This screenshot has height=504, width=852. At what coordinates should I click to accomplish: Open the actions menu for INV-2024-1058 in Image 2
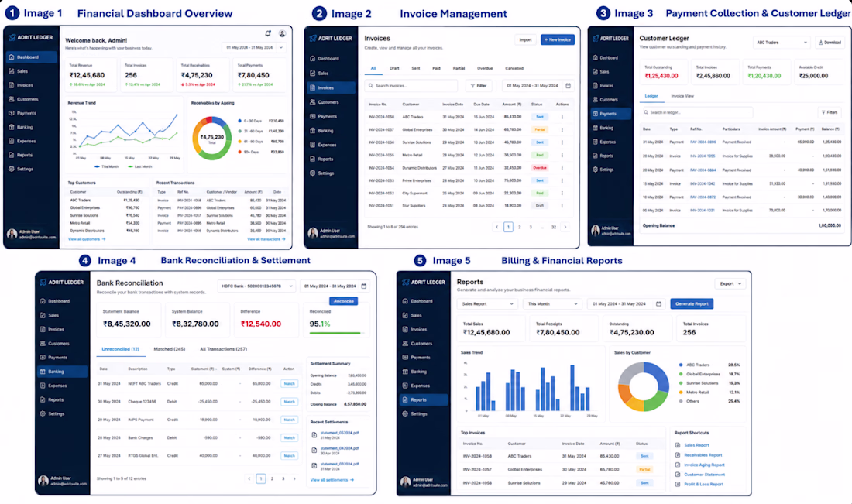click(x=562, y=117)
